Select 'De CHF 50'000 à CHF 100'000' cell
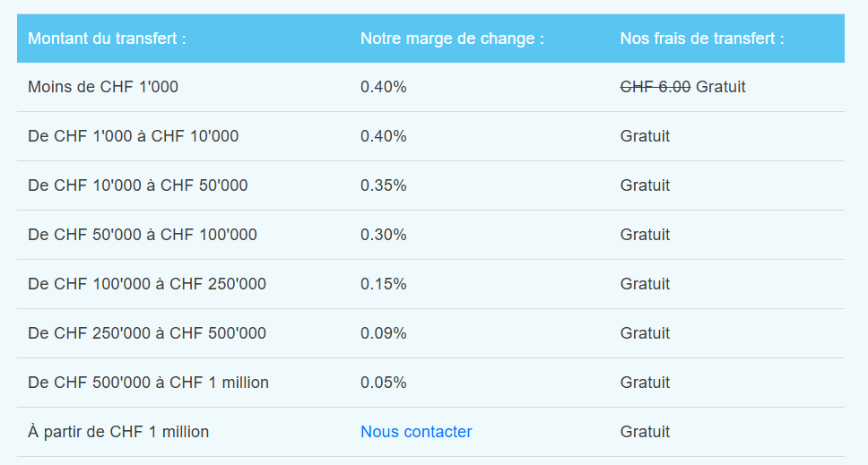 tap(143, 235)
